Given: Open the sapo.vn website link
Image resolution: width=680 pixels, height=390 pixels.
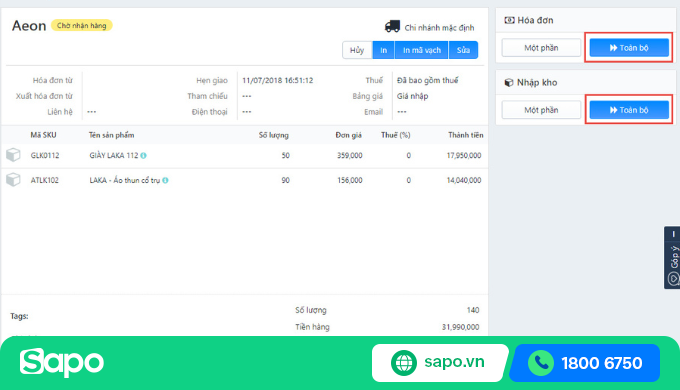Looking at the screenshot, I should click(454, 362).
